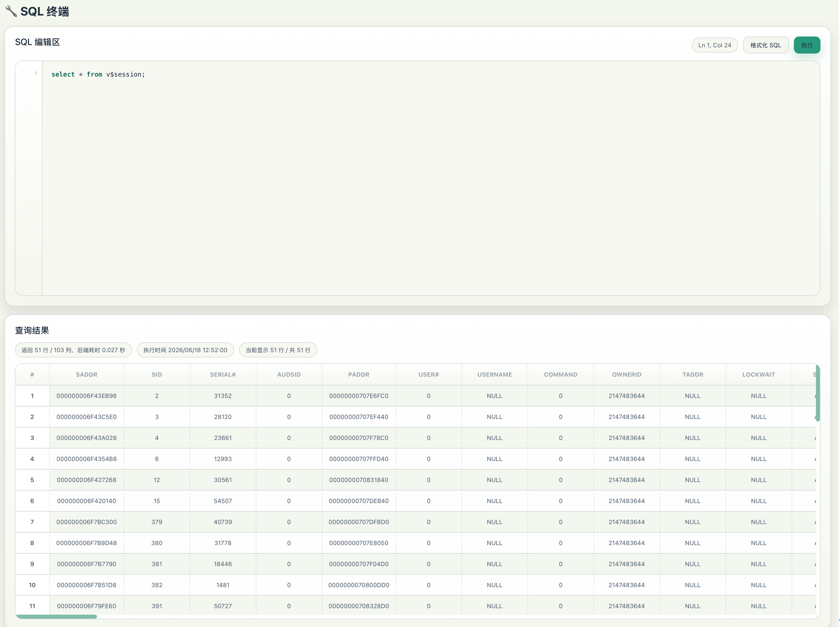Click inside the SQL editor text area
The height and width of the screenshot is (627, 840).
[x=431, y=178]
